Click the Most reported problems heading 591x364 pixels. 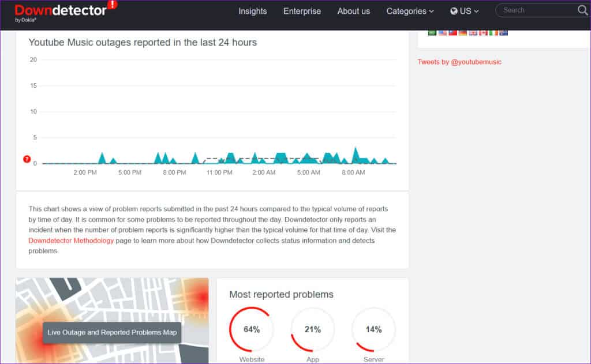click(x=281, y=294)
